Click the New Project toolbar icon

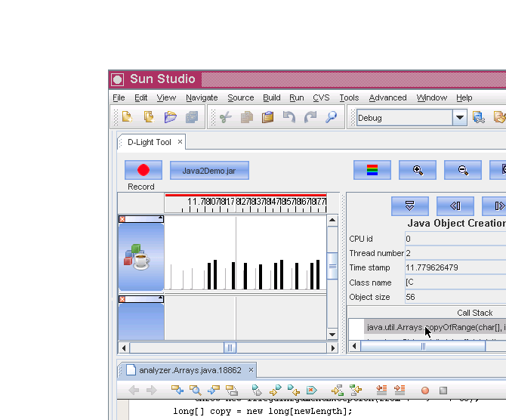[149, 117]
